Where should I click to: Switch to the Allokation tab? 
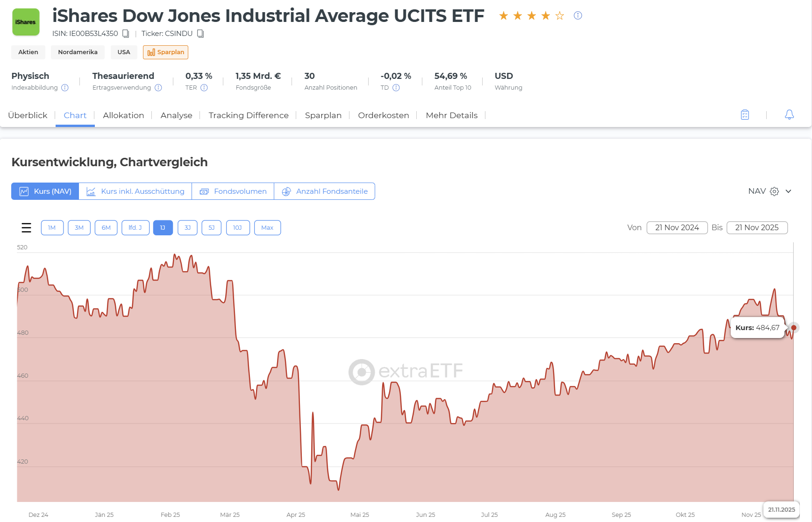123,115
